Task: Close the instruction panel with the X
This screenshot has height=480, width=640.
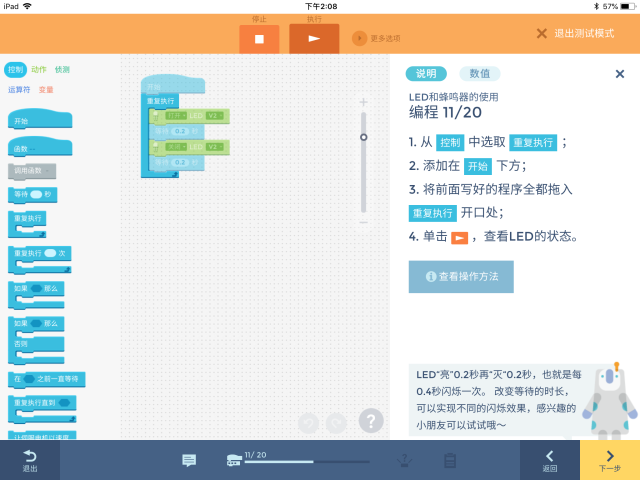Action: (x=619, y=74)
